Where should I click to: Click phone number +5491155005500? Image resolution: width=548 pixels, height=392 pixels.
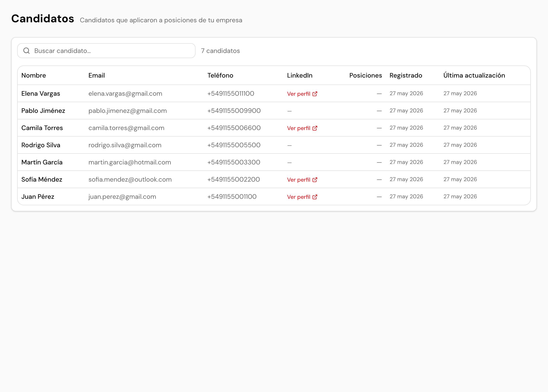pyautogui.click(x=234, y=145)
